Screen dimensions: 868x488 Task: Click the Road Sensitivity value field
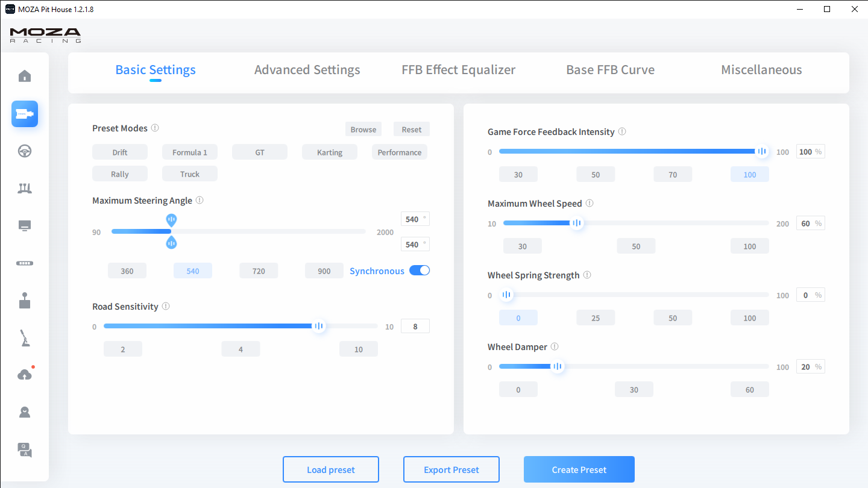415,326
